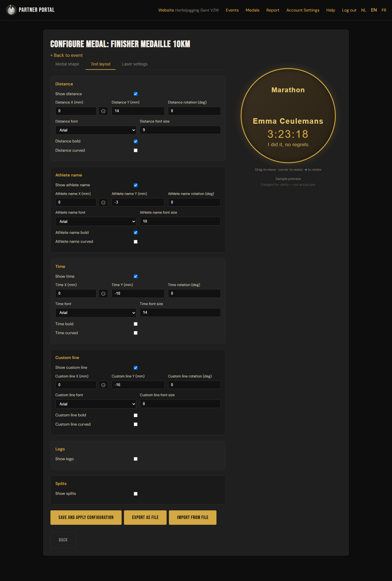The image size is (392, 581).
Task: Open the Time font dropdown
Action: [x=96, y=313]
